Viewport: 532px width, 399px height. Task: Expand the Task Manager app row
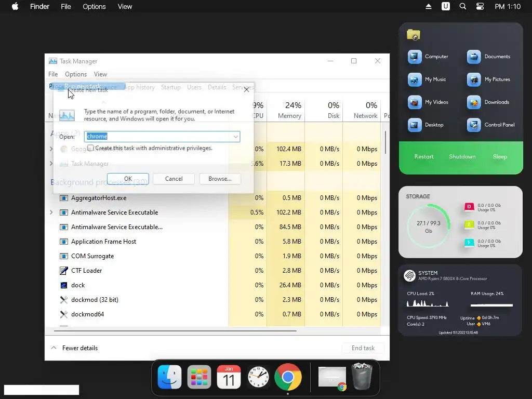[51, 164]
